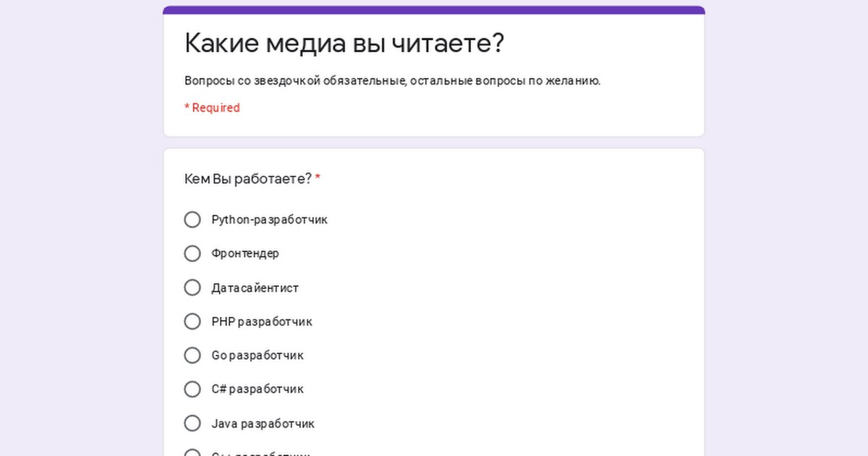This screenshot has width=868, height=456.
Task: Click the 'PHP разработчик' label text
Action: (262, 321)
